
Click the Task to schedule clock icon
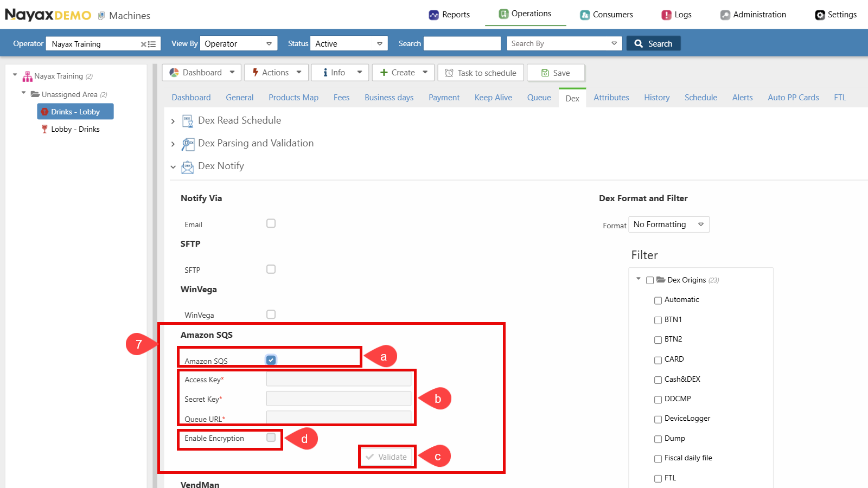point(449,73)
